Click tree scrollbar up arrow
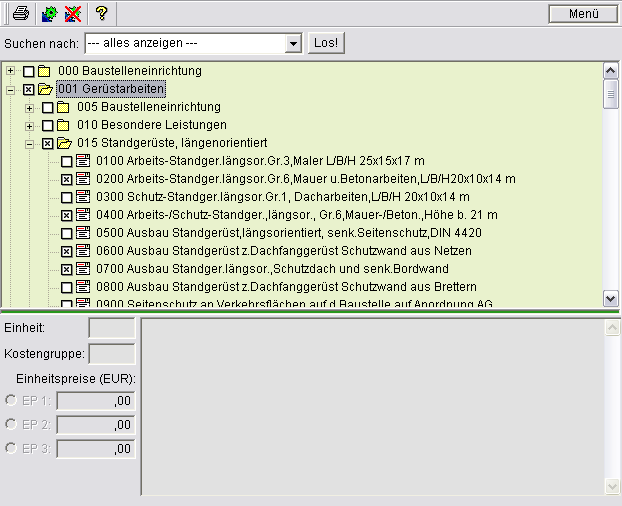This screenshot has height=506, width=622. (610, 71)
